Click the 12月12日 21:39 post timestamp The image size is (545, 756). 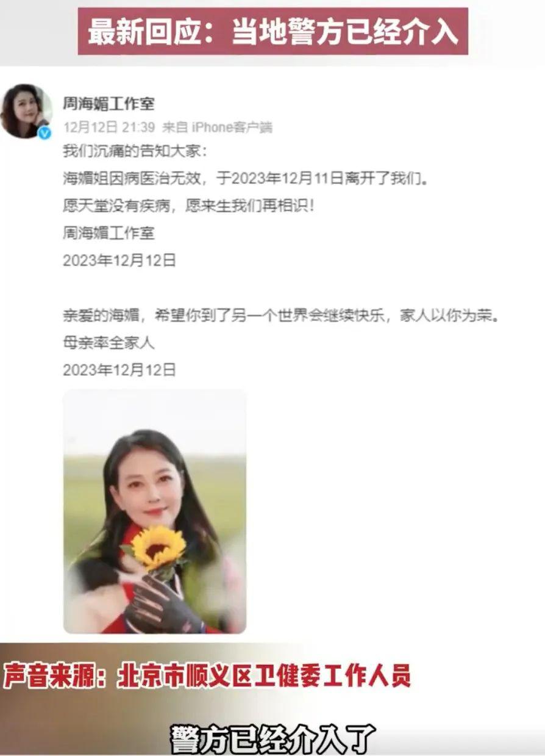[109, 128]
